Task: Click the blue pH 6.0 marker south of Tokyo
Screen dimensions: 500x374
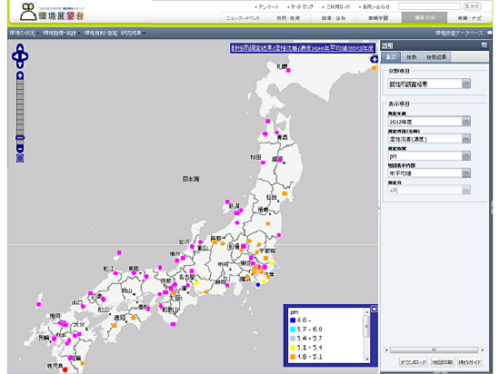Action: (258, 285)
